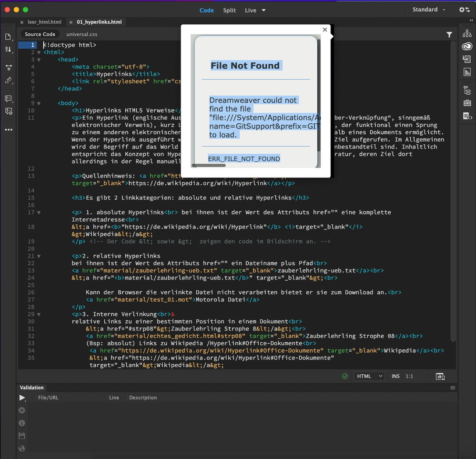Screen dimensions: 476x459
Task: Close the File Not Found popup
Action: coord(324,30)
